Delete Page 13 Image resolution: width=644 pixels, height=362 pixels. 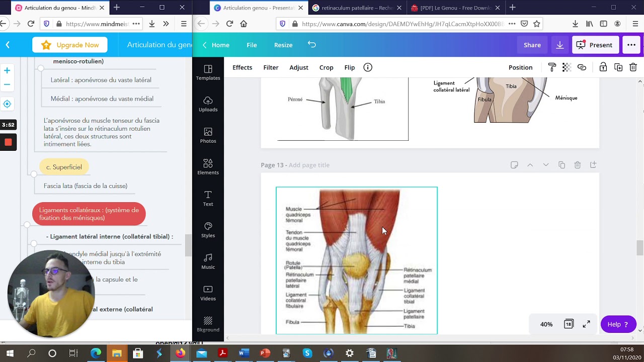click(578, 165)
